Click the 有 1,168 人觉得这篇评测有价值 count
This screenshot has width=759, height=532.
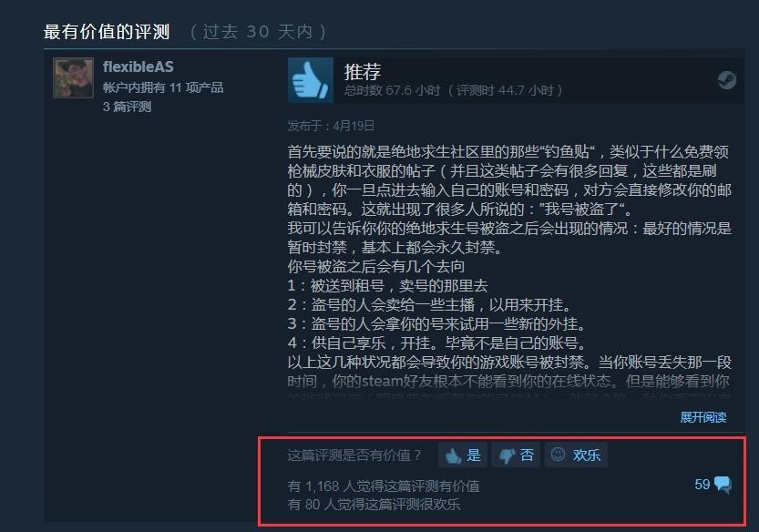pyautogui.click(x=384, y=486)
